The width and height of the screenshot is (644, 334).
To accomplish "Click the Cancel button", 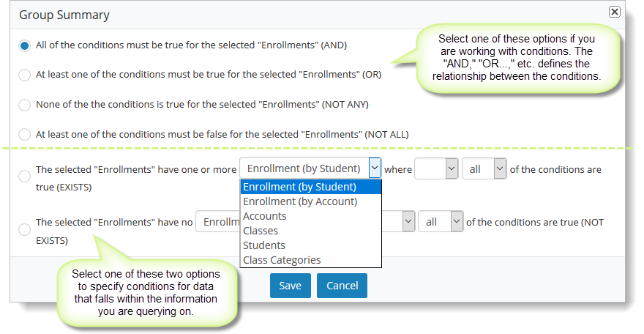I will pyautogui.click(x=342, y=286).
